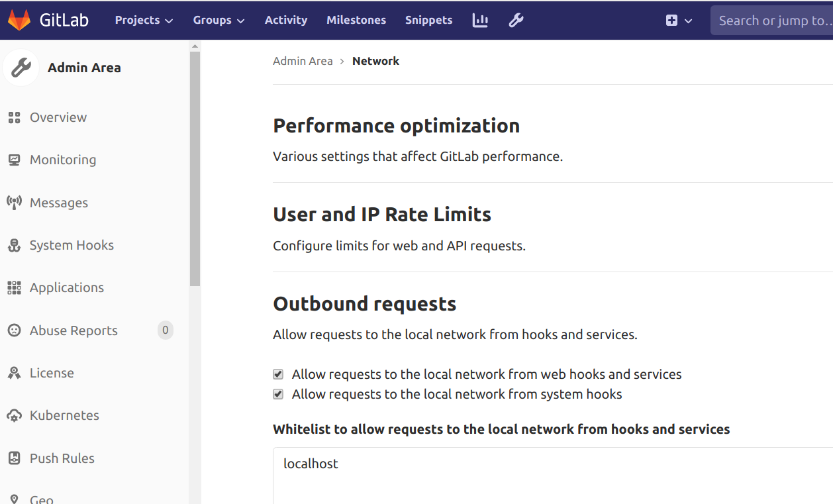
Task: Click the System Hooks anchor icon
Action: click(x=14, y=246)
